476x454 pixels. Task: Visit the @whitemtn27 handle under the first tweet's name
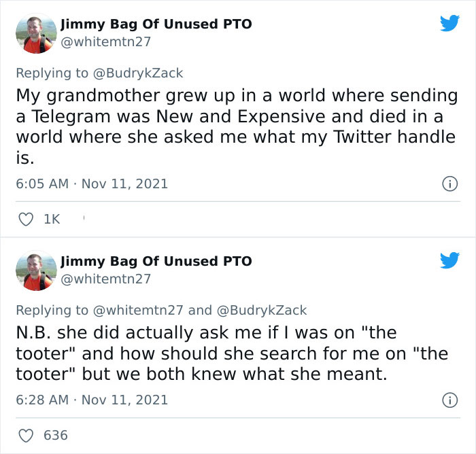(105, 41)
